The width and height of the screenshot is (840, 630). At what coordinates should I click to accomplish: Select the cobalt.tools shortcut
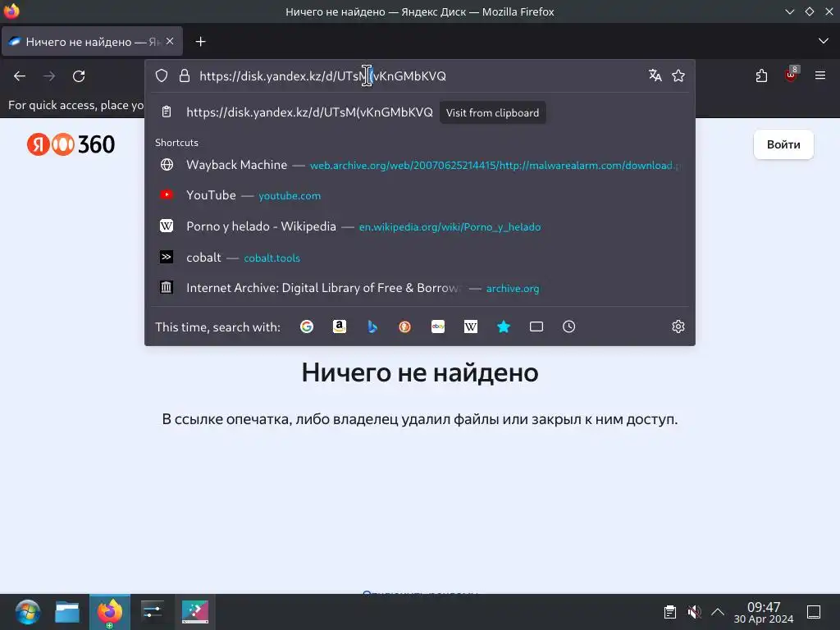pyautogui.click(x=420, y=258)
